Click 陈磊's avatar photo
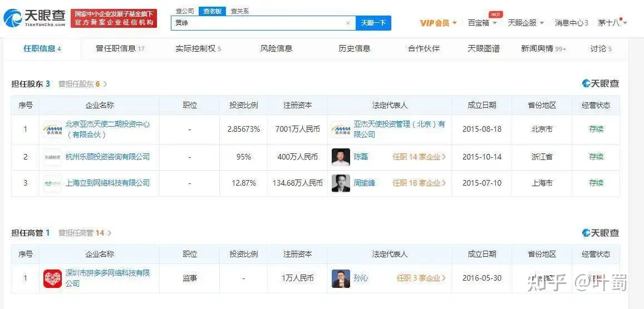This screenshot has width=644, height=309. pos(341,157)
